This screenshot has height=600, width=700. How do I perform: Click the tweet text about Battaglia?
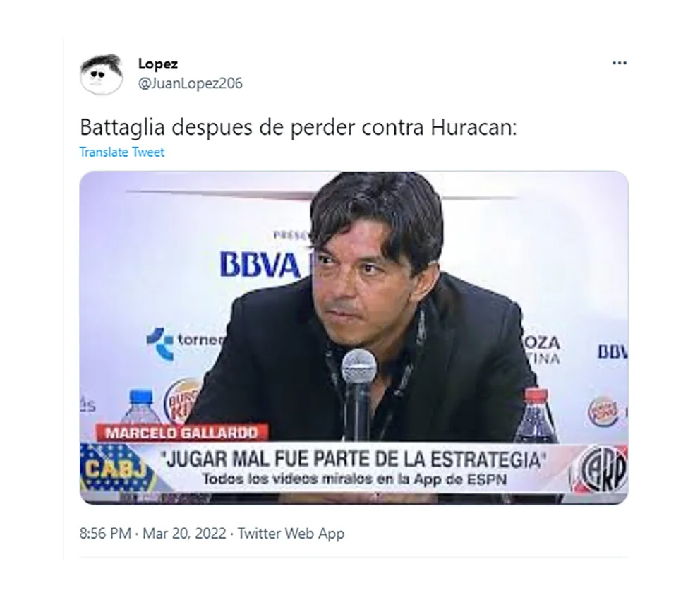click(298, 128)
